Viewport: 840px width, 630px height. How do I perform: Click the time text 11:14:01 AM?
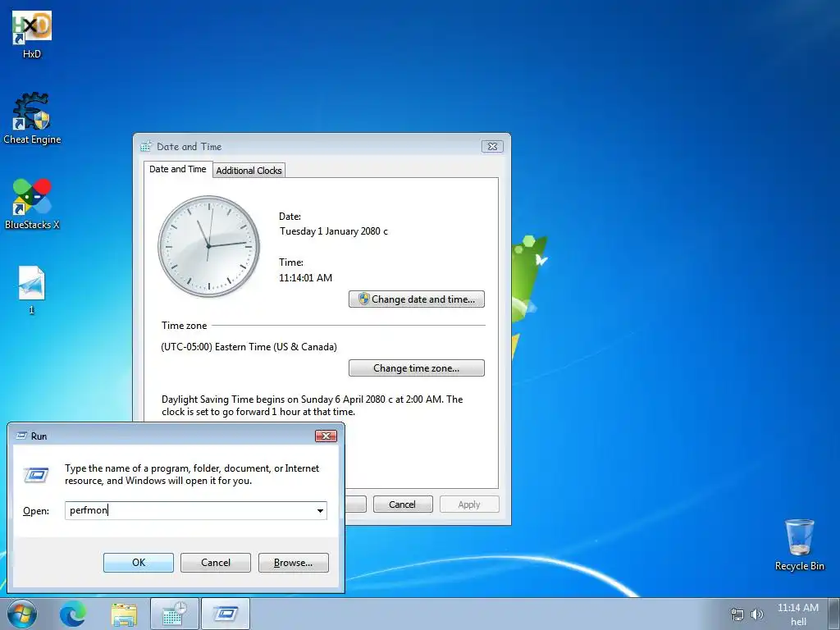click(305, 277)
